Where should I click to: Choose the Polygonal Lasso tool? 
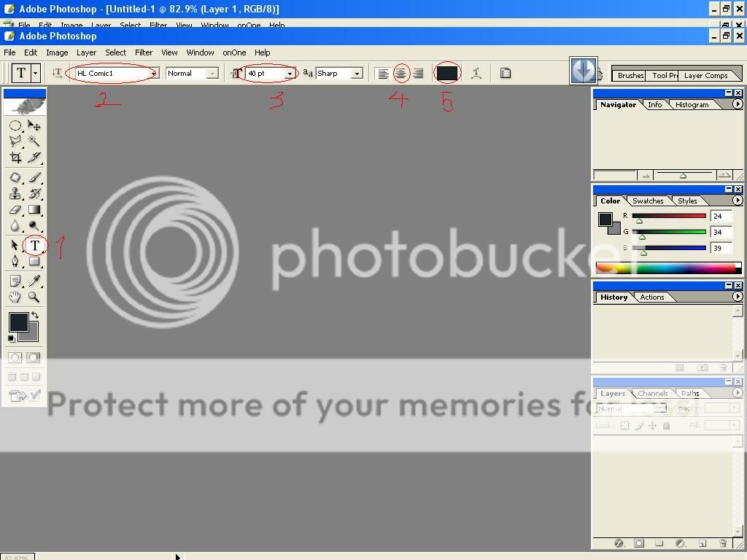tap(15, 141)
